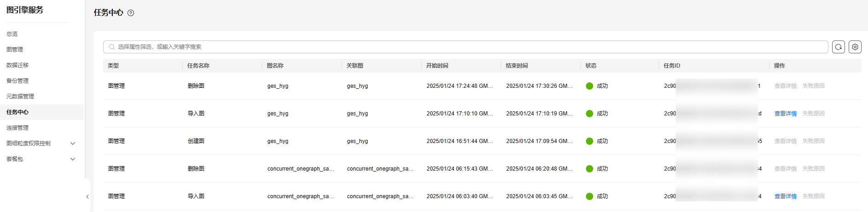The height and width of the screenshot is (212, 868).
Task: Open 元数据管理 page
Action: click(20, 97)
